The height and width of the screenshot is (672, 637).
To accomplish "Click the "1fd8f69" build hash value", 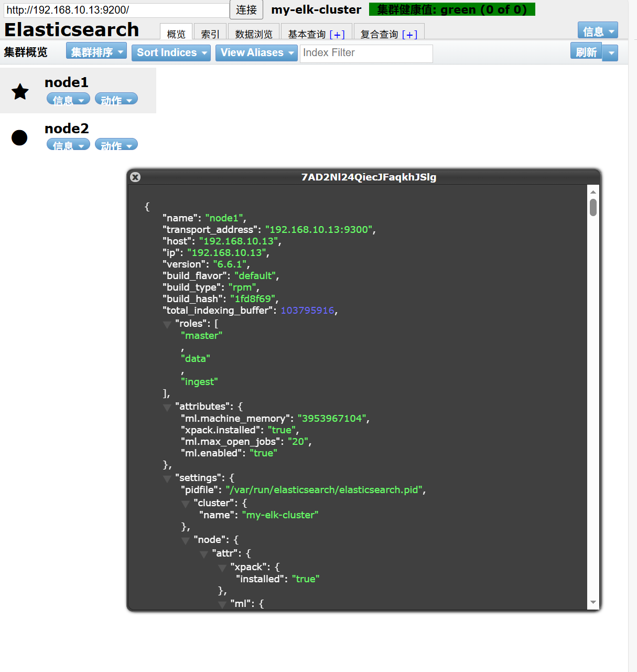I will [x=253, y=298].
